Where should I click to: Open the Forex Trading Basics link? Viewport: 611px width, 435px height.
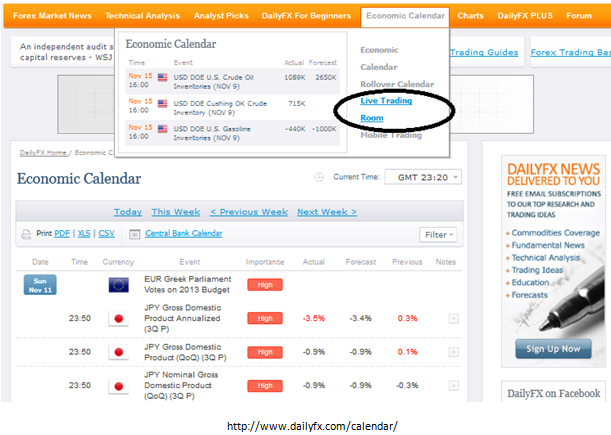pyautogui.click(x=570, y=52)
